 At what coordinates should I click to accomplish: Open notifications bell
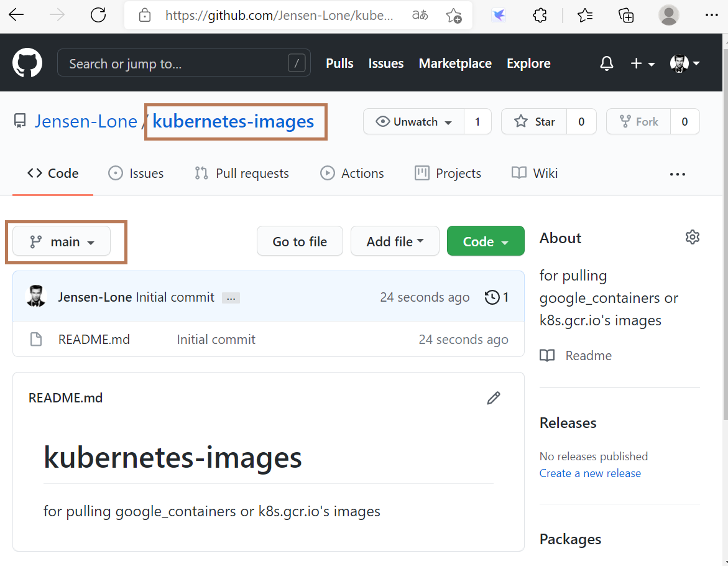click(x=606, y=63)
